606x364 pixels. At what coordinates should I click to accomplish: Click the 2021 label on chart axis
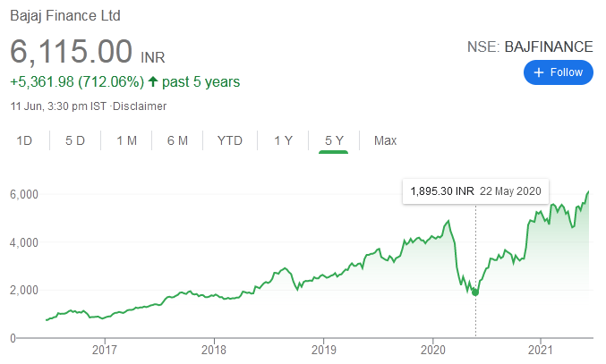[540, 350]
